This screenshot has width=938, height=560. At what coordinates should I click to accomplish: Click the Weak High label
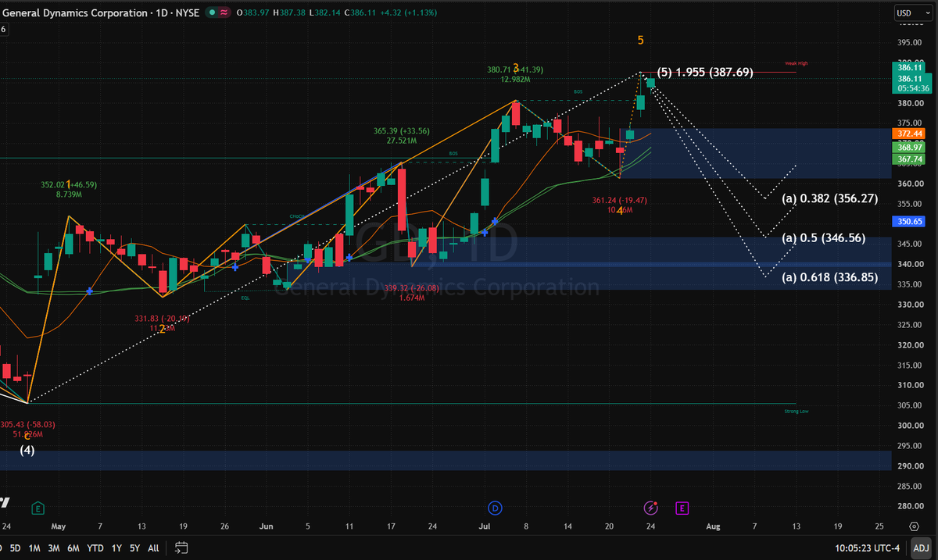[x=797, y=62]
